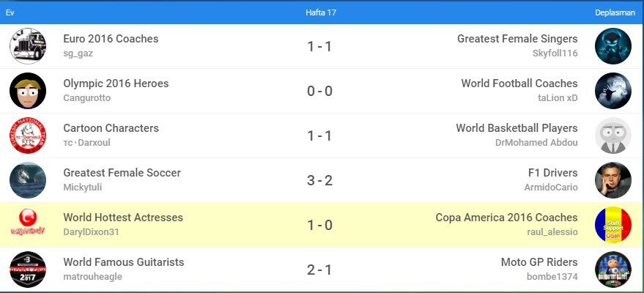Open the Greatest Female Singers team

[x=517, y=39]
